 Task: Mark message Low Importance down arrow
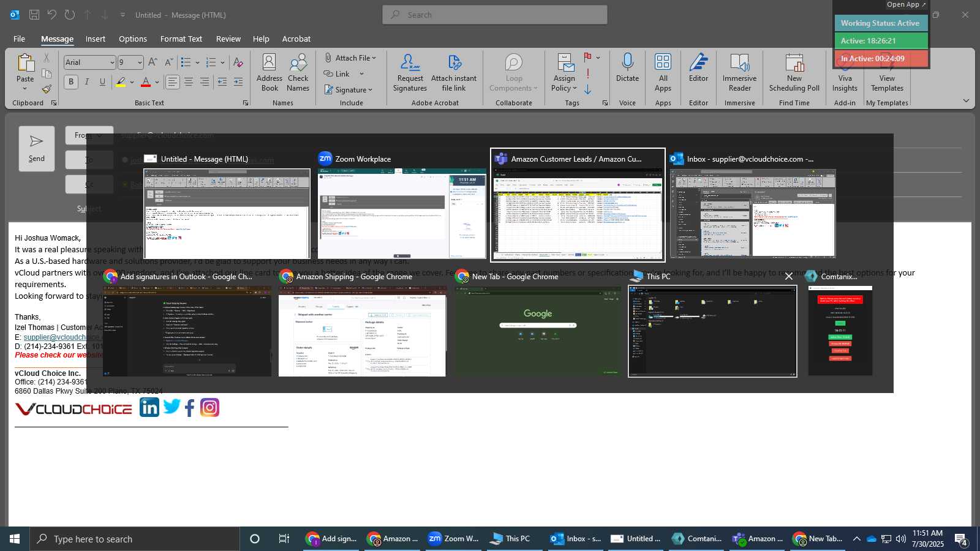click(x=588, y=90)
